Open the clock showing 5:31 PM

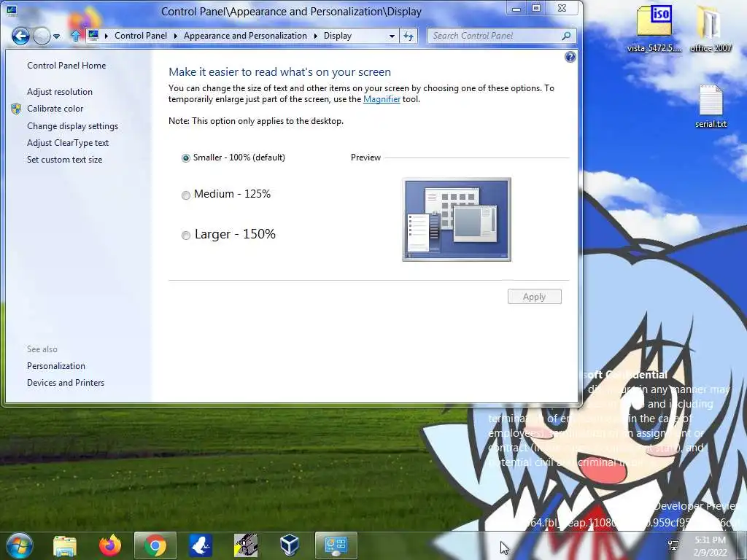click(x=710, y=546)
